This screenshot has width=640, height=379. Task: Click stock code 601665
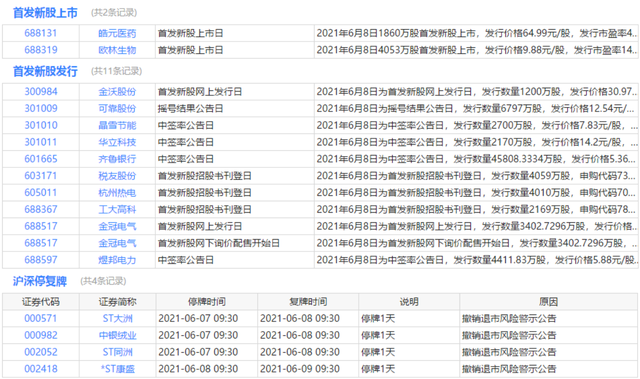pos(40,159)
